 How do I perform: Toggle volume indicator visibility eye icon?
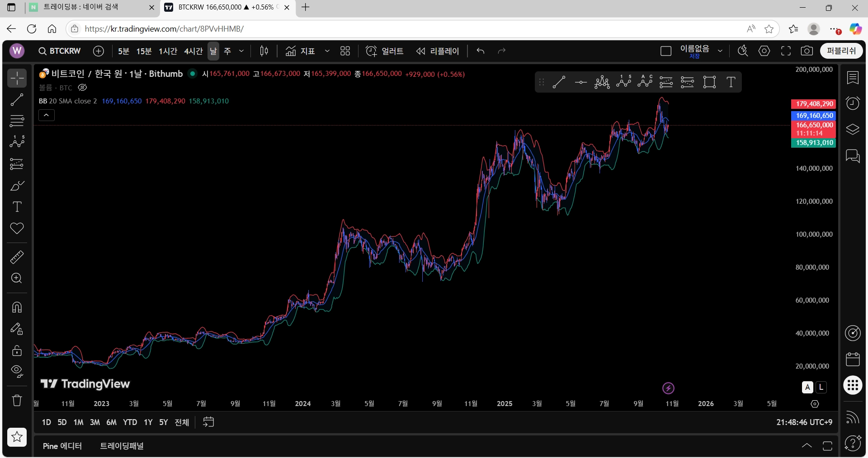[x=82, y=88]
